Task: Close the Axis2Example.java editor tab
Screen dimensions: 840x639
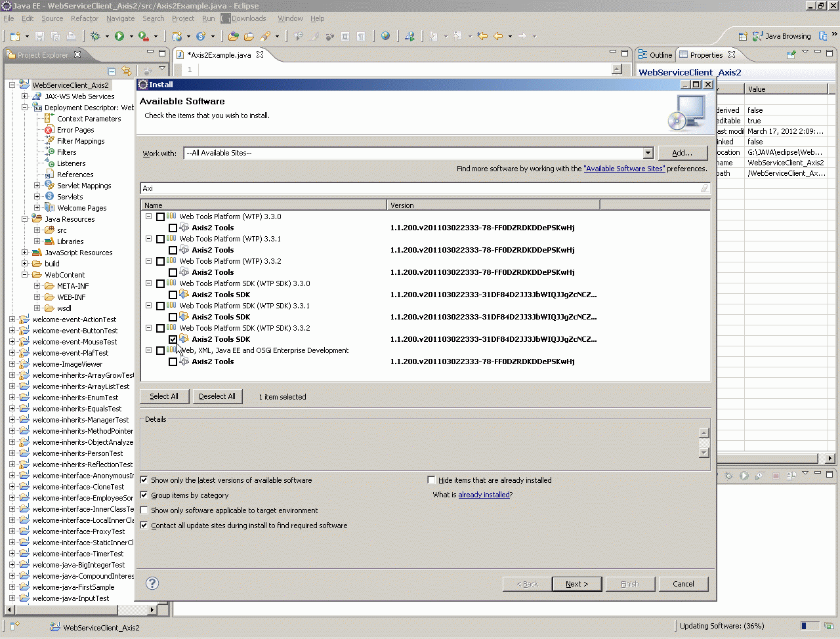Action: tap(260, 54)
